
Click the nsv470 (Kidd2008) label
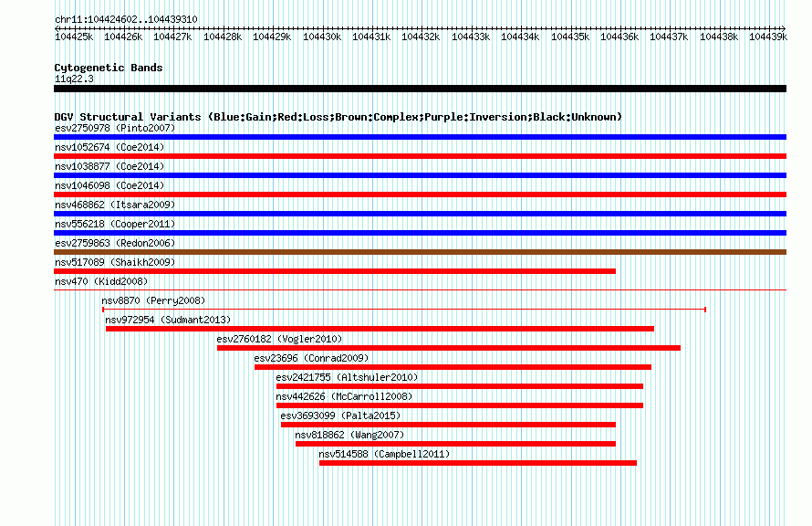101,281
